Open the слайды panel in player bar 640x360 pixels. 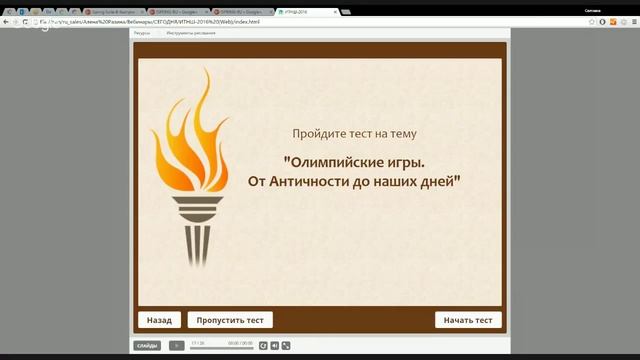click(x=147, y=346)
